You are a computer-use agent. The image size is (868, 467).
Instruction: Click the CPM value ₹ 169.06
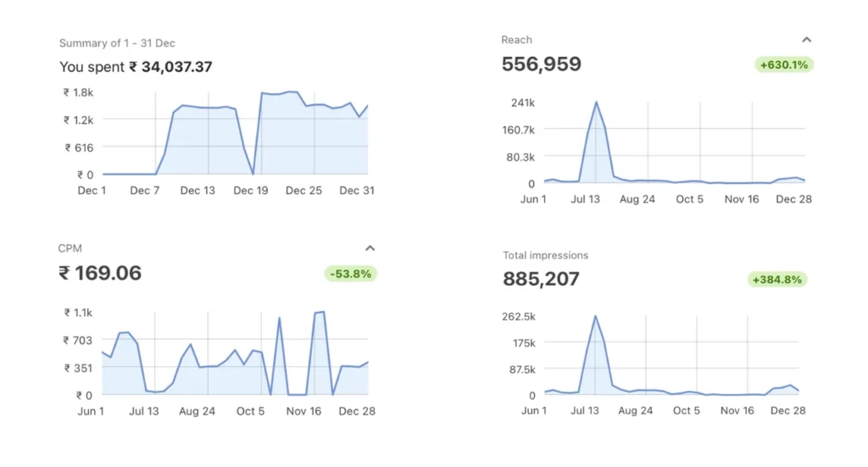(100, 273)
